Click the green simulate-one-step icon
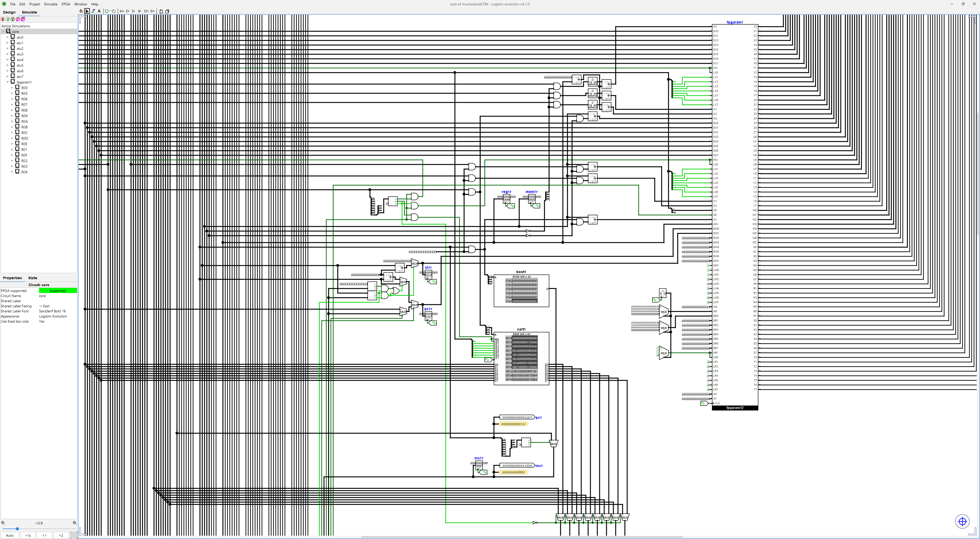Viewport: 980px width, 539px height. (x=8, y=19)
